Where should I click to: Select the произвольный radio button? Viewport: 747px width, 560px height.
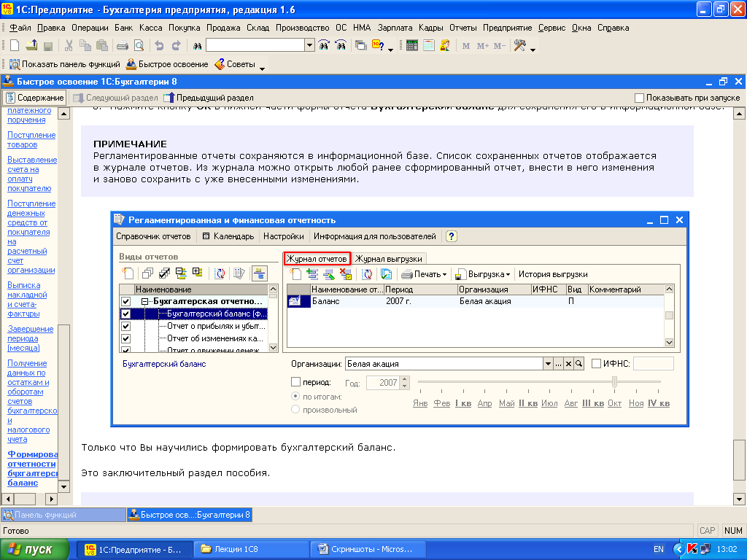pyautogui.click(x=295, y=409)
